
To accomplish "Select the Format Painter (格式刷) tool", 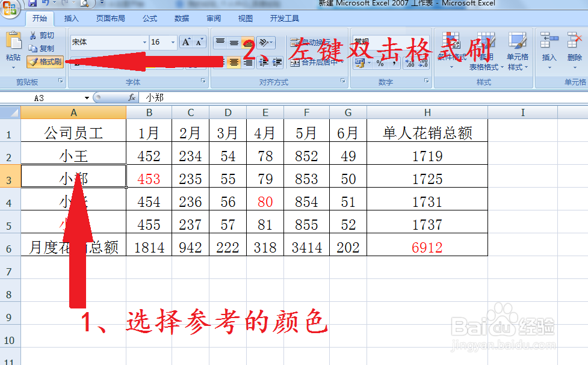I will 46,61.
